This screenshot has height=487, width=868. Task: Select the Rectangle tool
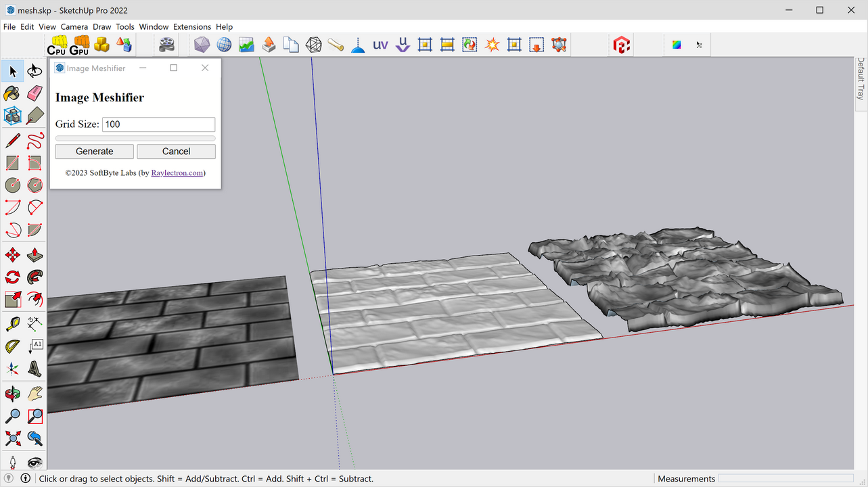tap(12, 162)
